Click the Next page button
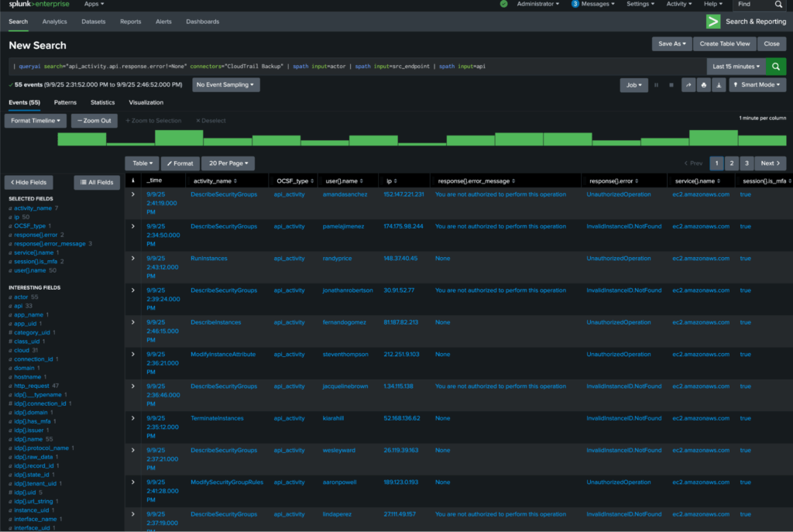The image size is (793, 532). click(771, 163)
